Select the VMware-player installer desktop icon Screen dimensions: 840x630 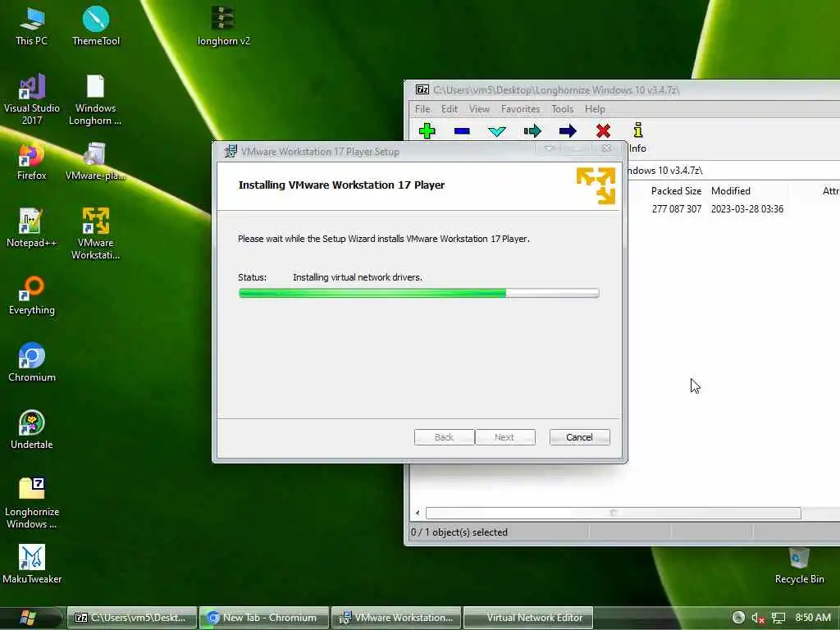click(95, 161)
